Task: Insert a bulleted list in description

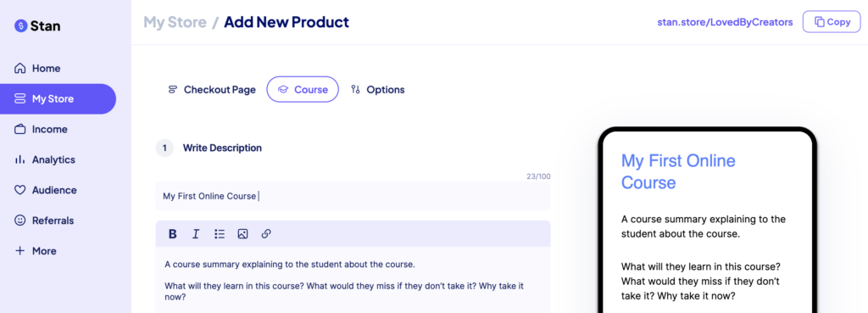Action: coord(220,234)
